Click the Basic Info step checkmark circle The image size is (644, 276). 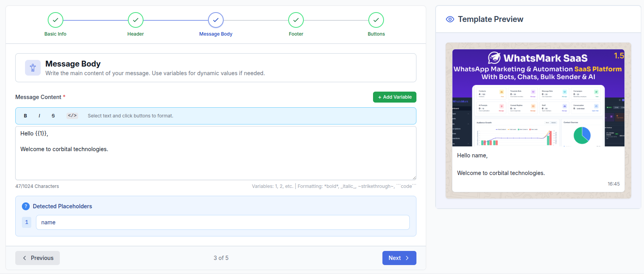tap(56, 20)
